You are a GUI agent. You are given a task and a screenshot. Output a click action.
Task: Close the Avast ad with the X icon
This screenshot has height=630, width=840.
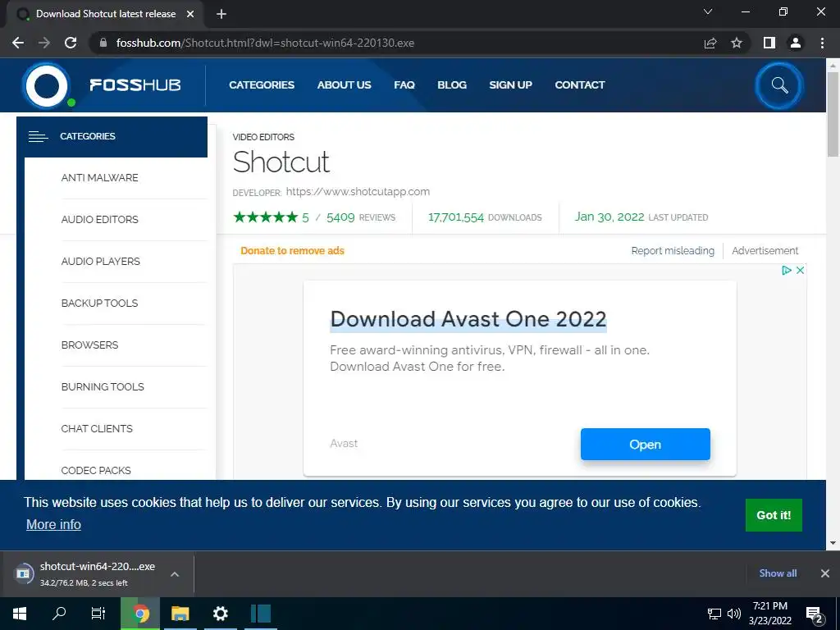800,271
